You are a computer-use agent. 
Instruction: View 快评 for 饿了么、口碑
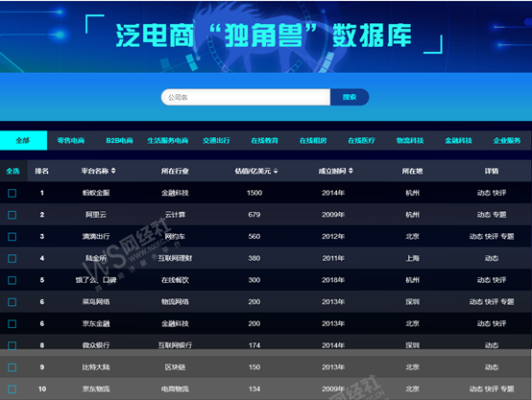[499, 280]
